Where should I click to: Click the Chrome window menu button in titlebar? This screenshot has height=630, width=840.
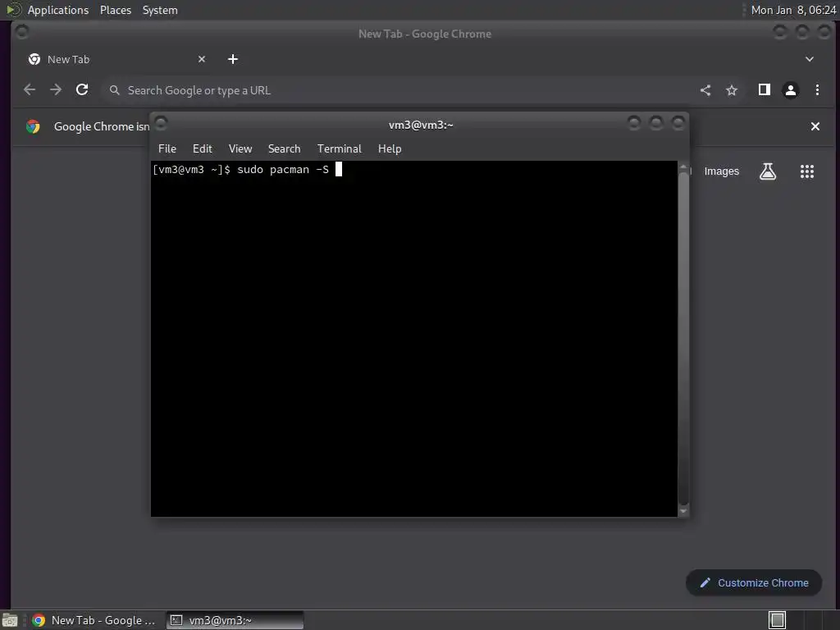(22, 33)
